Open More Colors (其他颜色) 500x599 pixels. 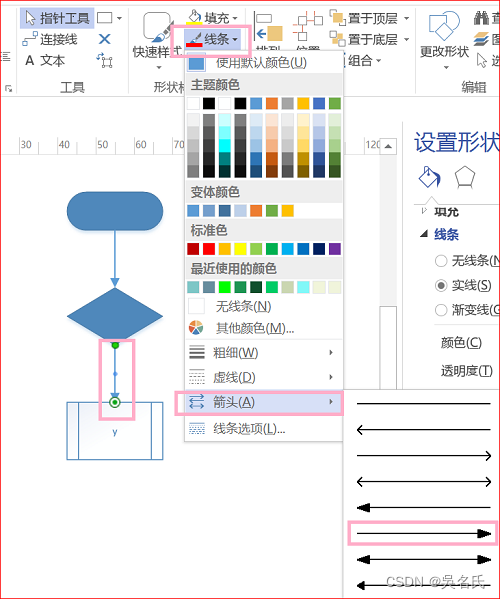[x=264, y=328]
